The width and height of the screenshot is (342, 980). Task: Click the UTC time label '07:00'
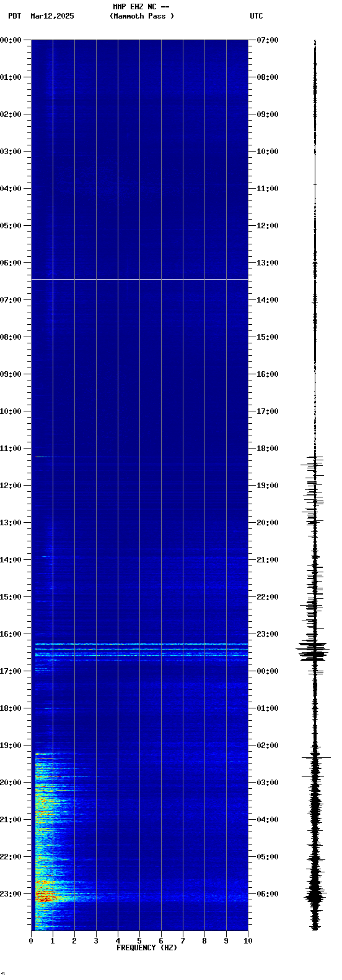pyautogui.click(x=268, y=40)
